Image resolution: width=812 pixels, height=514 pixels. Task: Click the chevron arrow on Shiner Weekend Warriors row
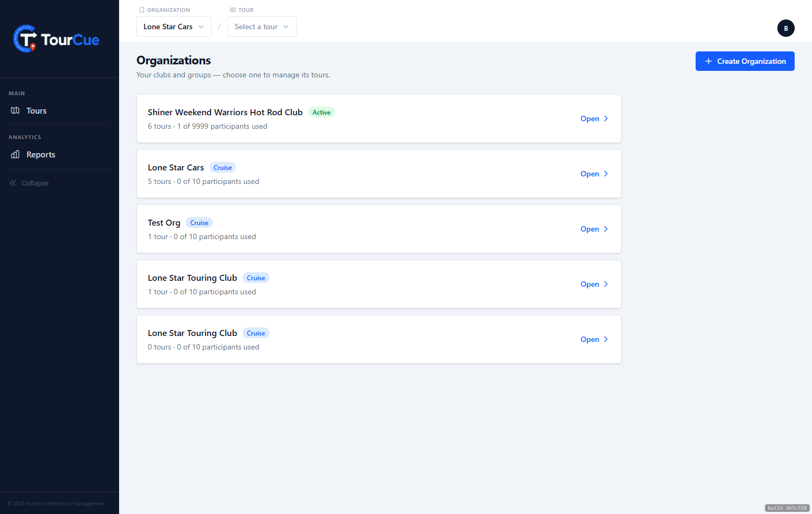tap(606, 118)
